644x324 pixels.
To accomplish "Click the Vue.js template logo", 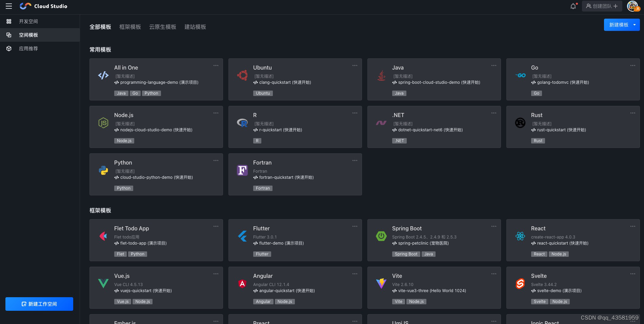I will (103, 284).
